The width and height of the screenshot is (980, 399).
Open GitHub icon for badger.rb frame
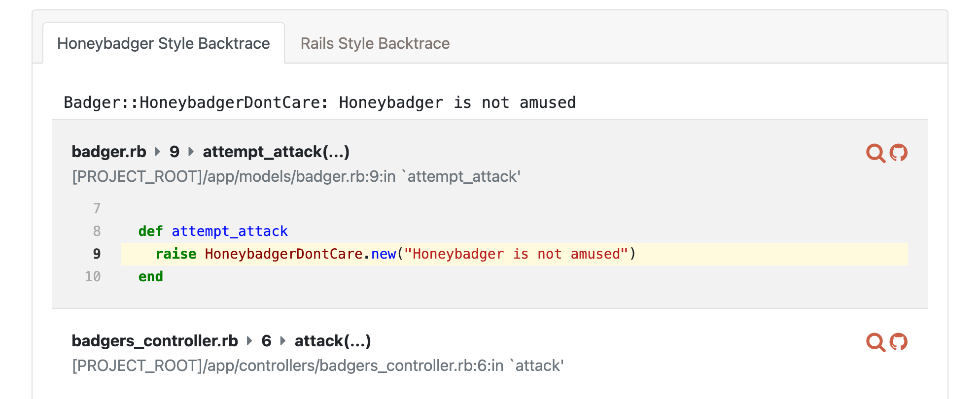point(898,153)
